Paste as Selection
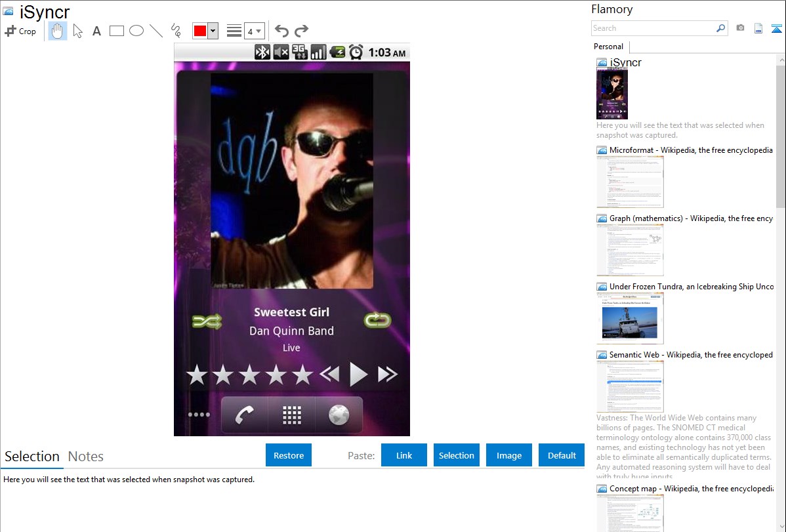Screen dimensions: 786x532 click(457, 455)
